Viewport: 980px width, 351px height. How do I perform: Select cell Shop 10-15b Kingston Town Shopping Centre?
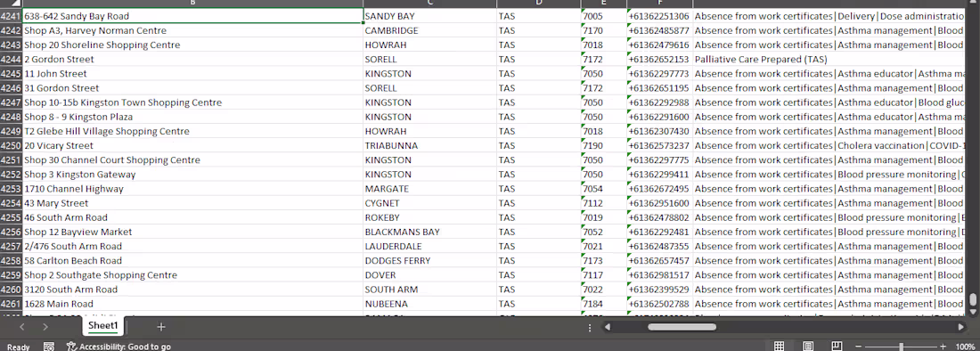(192, 102)
